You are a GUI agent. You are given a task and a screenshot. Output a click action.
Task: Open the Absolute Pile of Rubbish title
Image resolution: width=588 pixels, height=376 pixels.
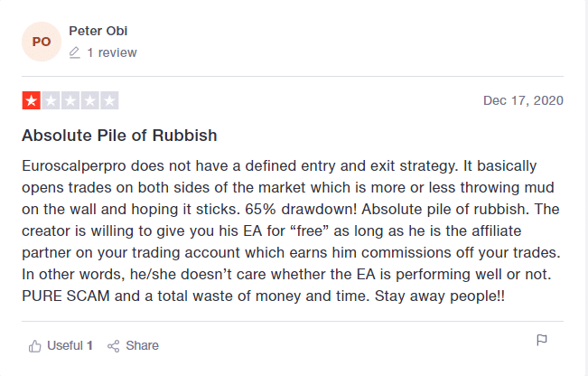tap(119, 136)
